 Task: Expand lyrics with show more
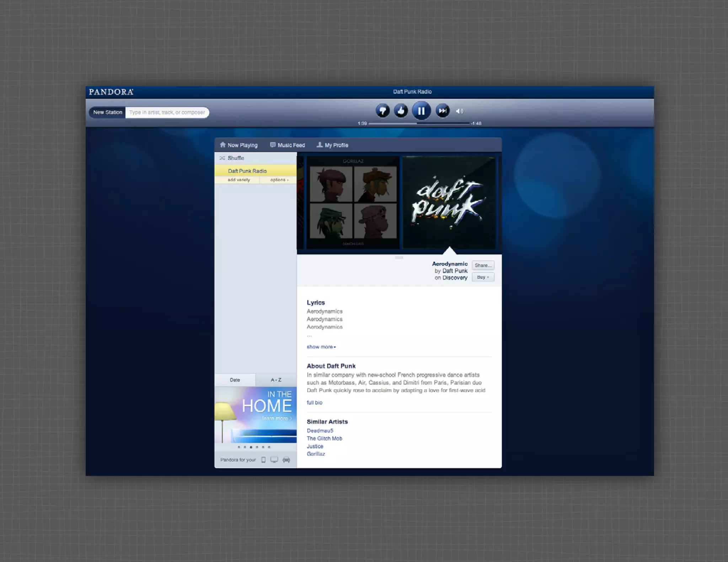321,347
